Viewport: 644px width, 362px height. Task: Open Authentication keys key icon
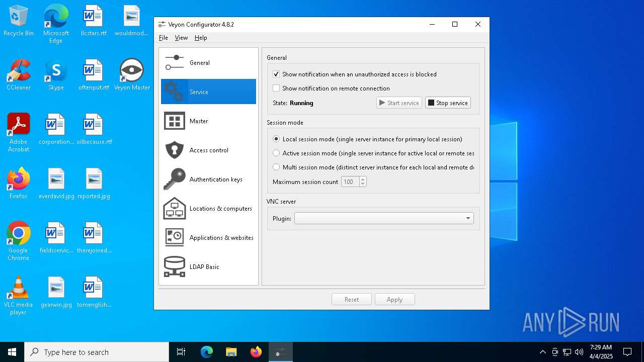tap(175, 179)
